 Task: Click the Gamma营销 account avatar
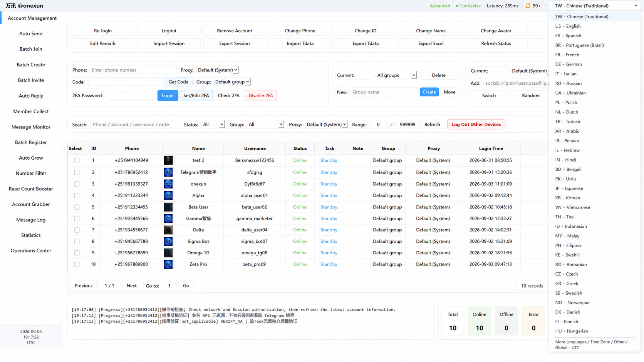click(x=168, y=219)
